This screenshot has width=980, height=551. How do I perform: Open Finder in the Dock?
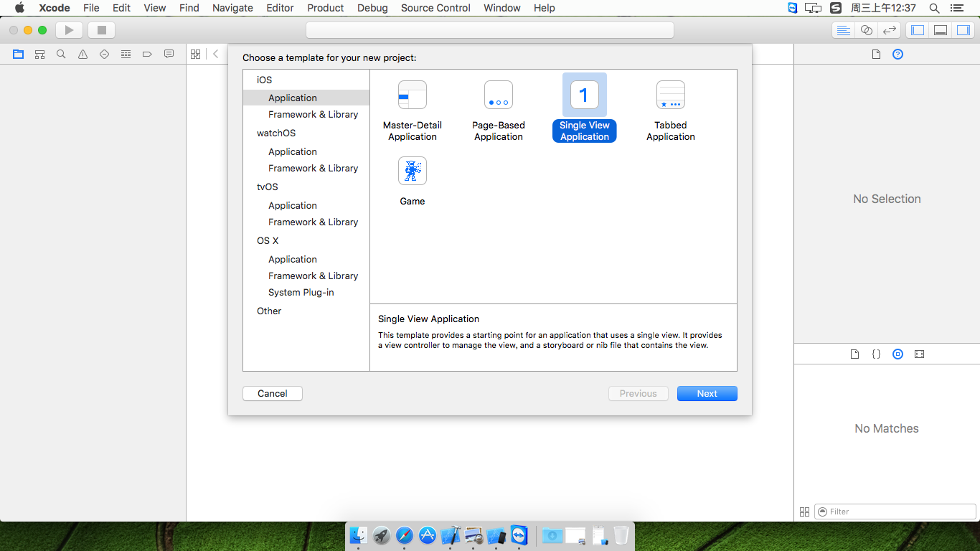click(x=359, y=535)
